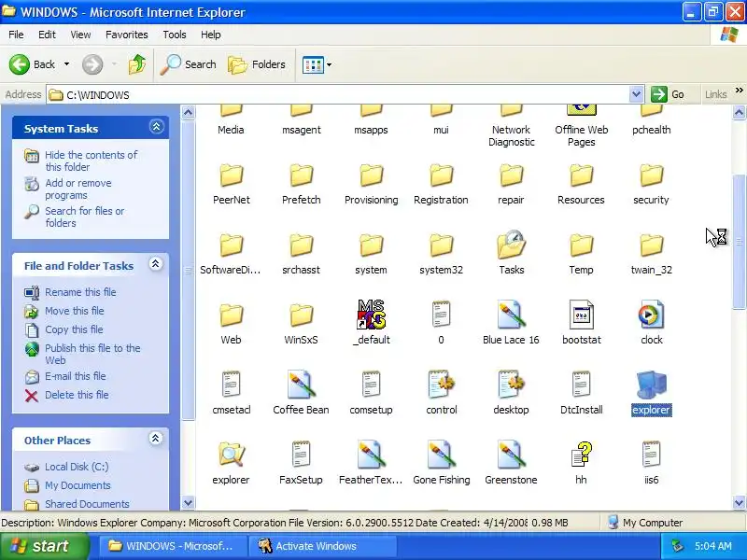Open the Tools menu
This screenshot has width=747, height=560.
[x=175, y=35]
